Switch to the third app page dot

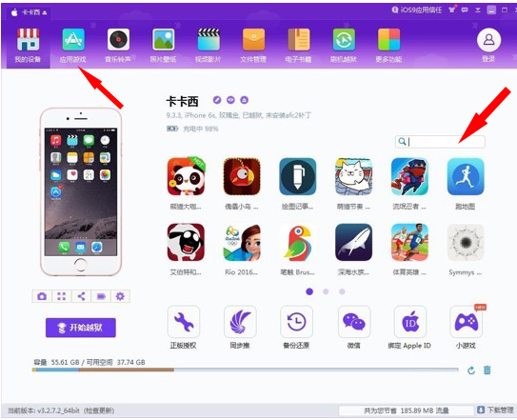[342, 291]
